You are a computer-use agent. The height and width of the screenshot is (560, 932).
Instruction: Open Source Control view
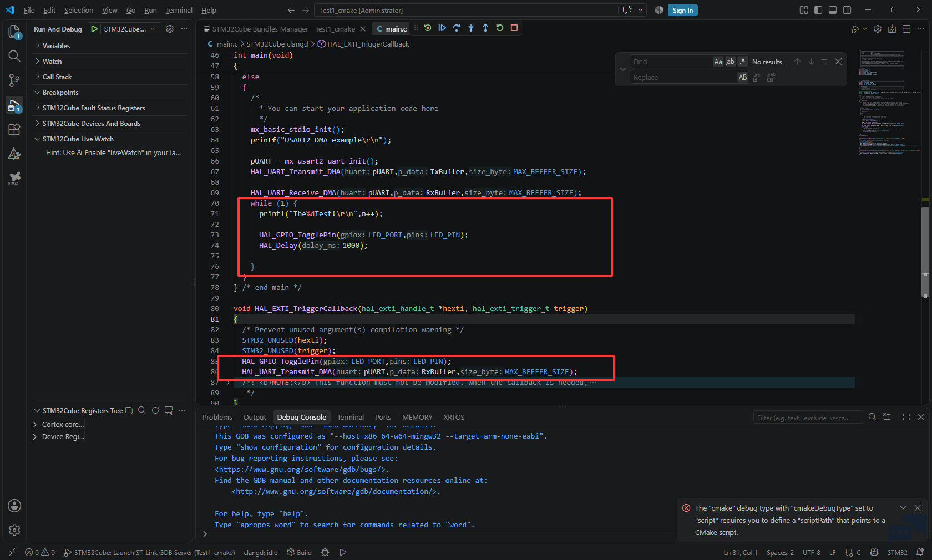pyautogui.click(x=14, y=80)
